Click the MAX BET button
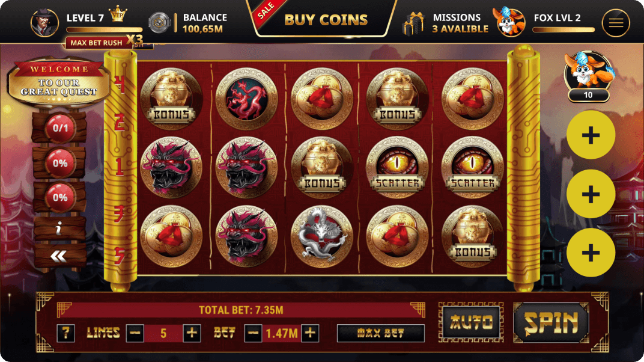The height and width of the screenshot is (362, 644). 380,333
